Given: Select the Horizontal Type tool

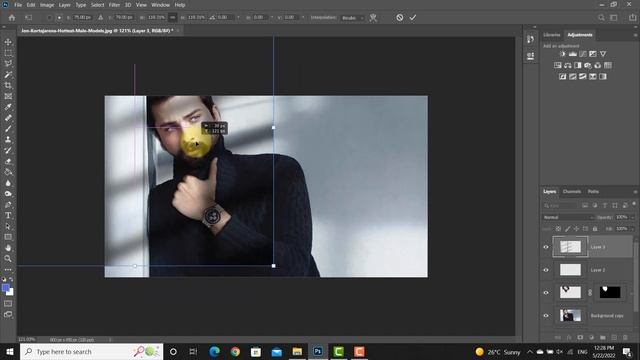Looking at the screenshot, I should [8, 215].
